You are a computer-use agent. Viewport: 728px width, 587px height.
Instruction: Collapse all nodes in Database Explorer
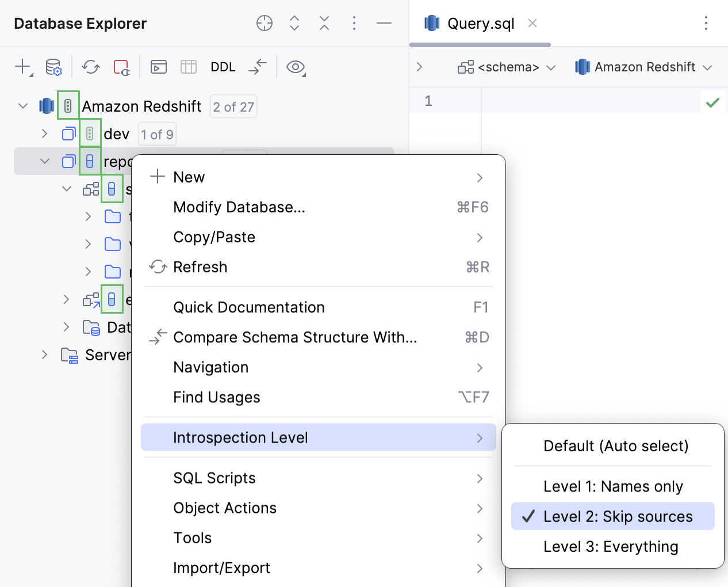click(x=324, y=23)
